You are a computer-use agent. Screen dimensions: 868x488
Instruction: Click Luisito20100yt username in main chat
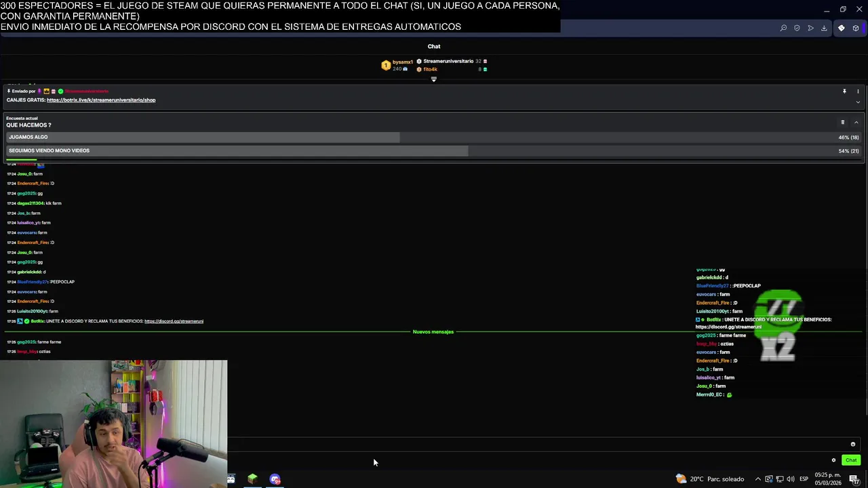[32, 312]
